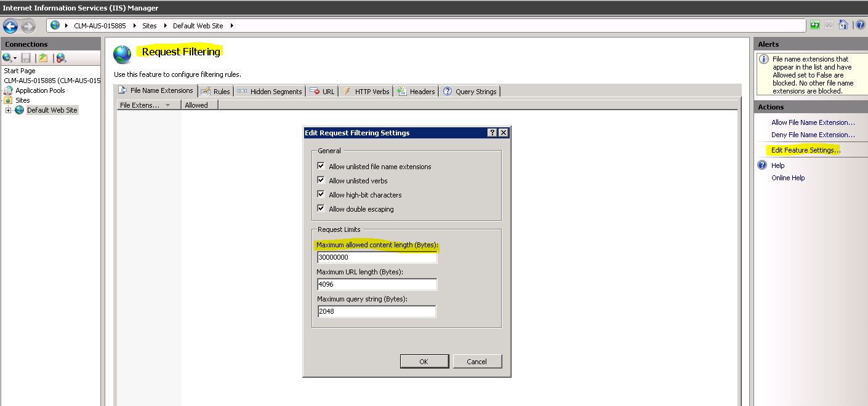Click Maximum query string field
Screen dimensions: 868x406
377,311
